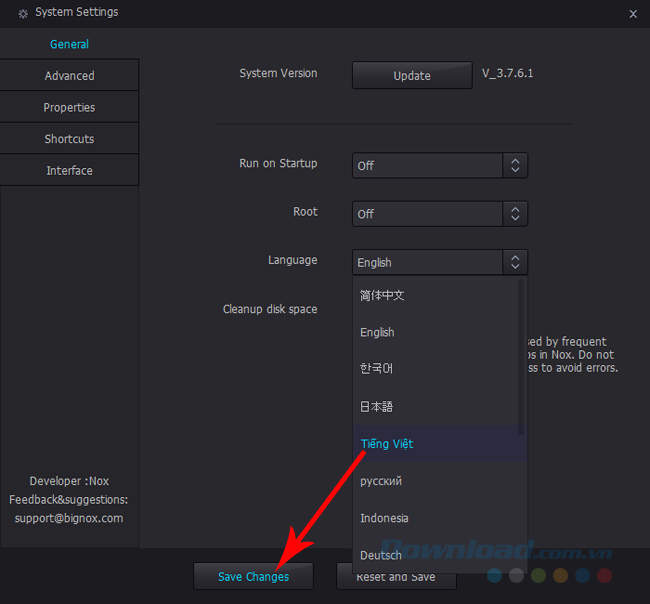Viewport: 650px width, 604px height.
Task: Click the Save Changes button
Action: tap(253, 576)
